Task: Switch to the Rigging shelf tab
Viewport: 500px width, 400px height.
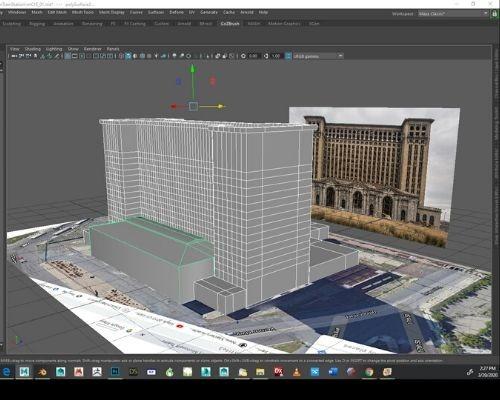Action: (x=37, y=24)
